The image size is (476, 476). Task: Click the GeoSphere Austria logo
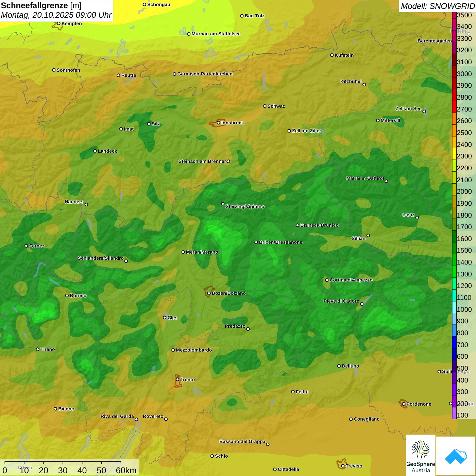coord(421,455)
